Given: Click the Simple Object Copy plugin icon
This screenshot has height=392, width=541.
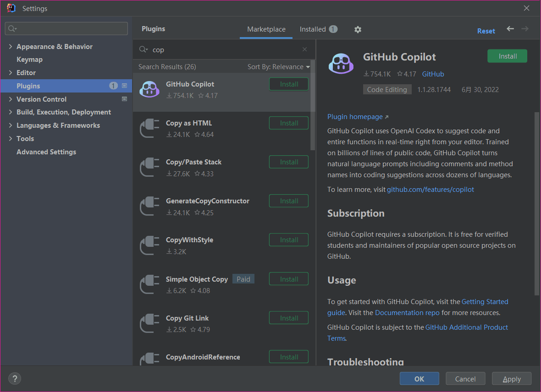Looking at the screenshot, I should click(149, 284).
